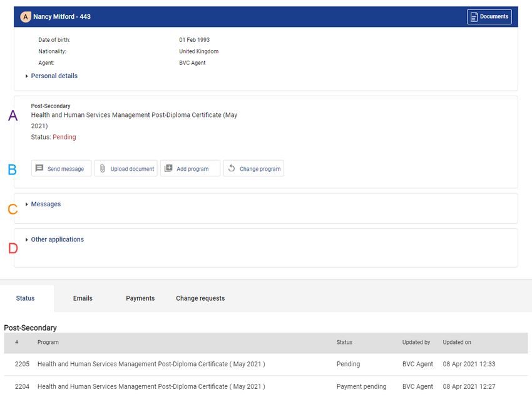Click the Send message button
532x397 pixels.
pyautogui.click(x=61, y=169)
